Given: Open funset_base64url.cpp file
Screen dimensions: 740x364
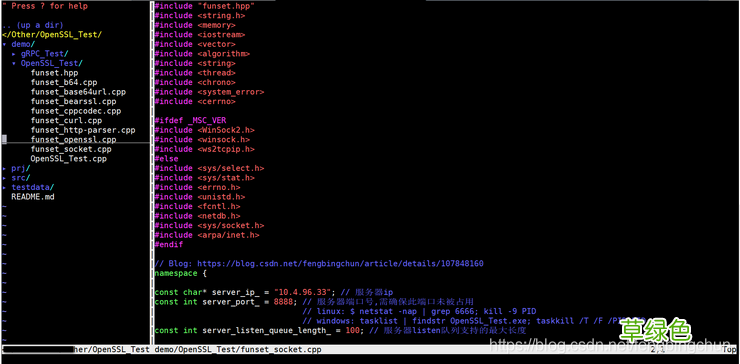Looking at the screenshot, I should pos(78,92).
